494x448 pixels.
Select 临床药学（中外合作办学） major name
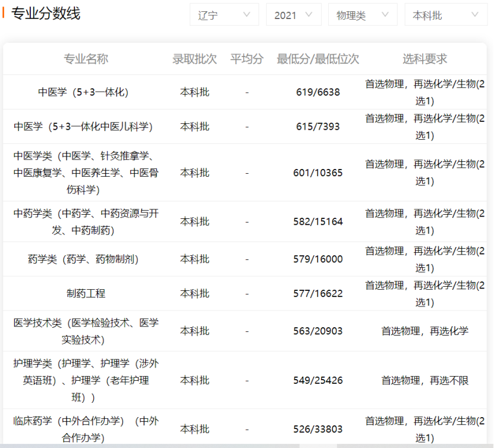click(x=86, y=429)
